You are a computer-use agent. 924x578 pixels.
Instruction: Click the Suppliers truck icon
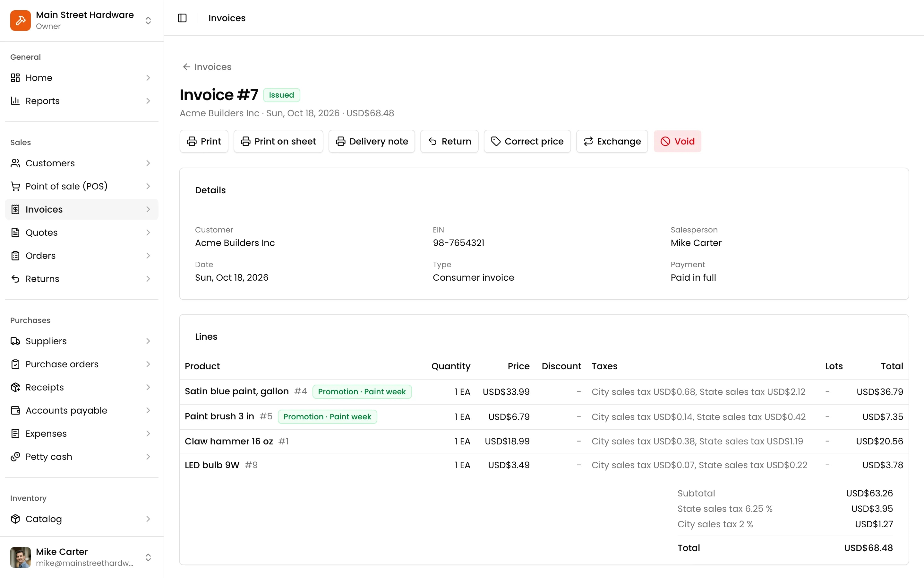15,341
